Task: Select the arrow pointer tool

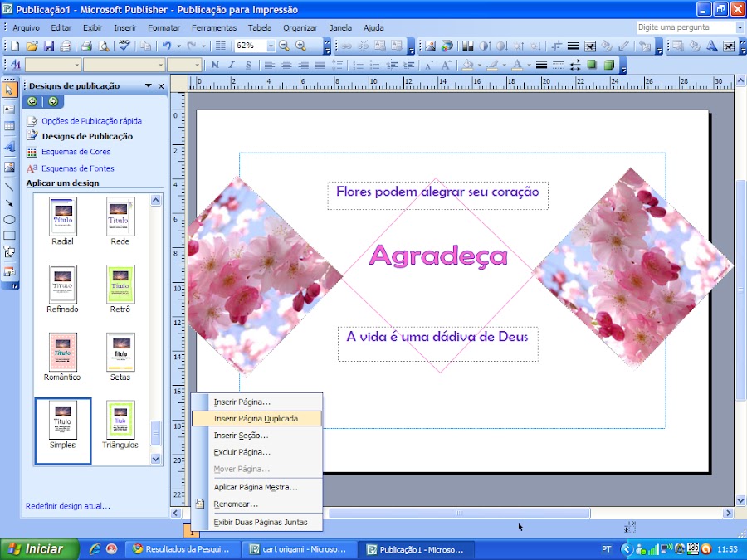Action: [x=9, y=90]
